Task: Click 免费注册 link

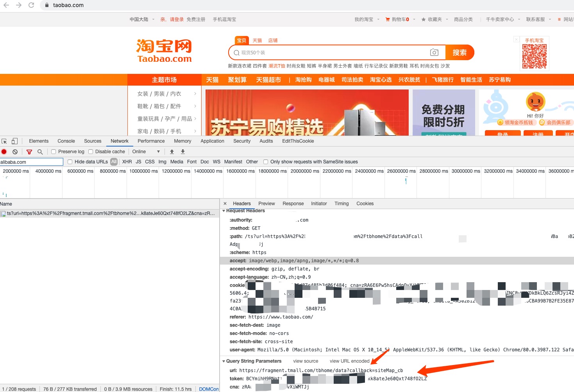Action: [x=196, y=19]
